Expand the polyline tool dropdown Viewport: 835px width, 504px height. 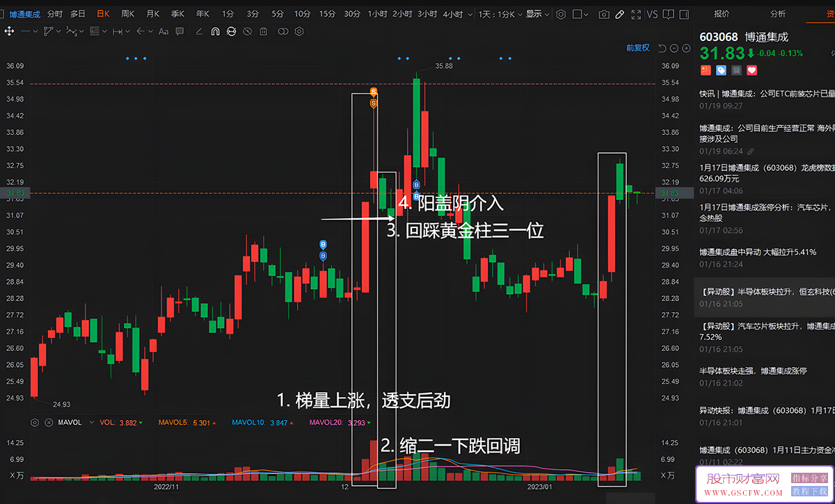[57, 31]
